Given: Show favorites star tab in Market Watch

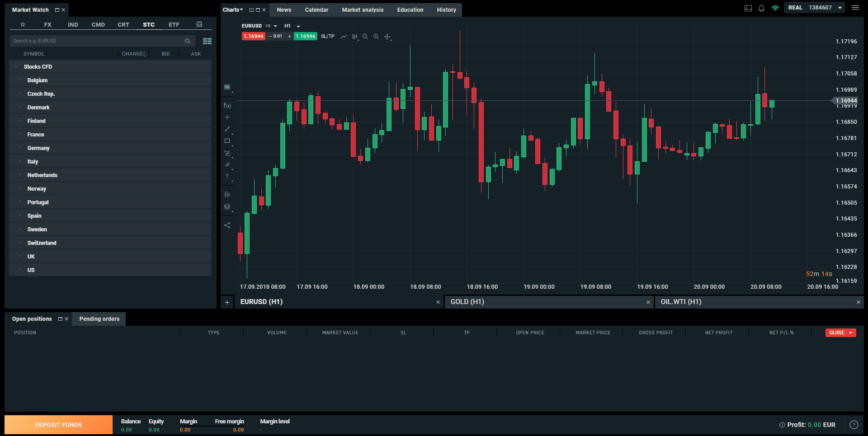Looking at the screenshot, I should click(23, 24).
